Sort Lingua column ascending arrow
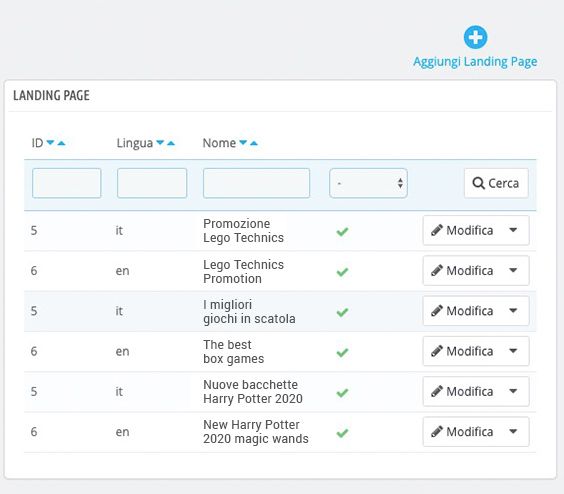 [171, 143]
